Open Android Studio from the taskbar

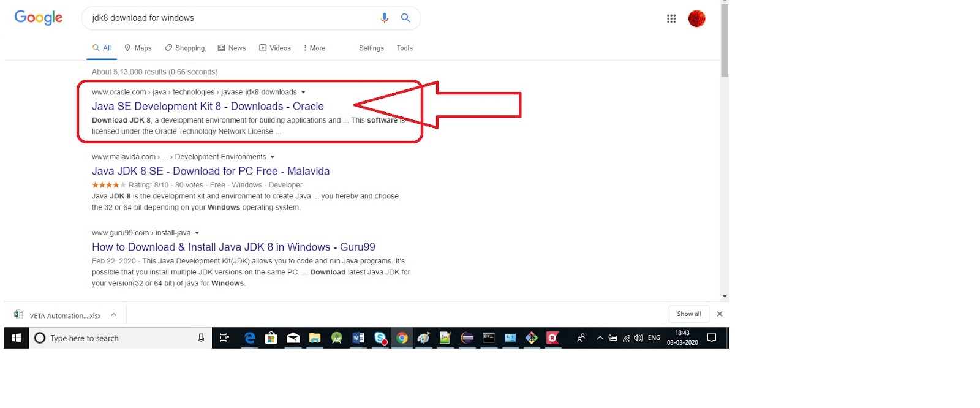(x=336, y=338)
